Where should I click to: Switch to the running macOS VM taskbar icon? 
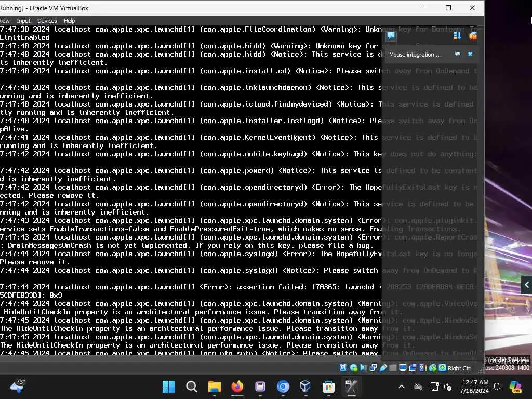tap(351, 387)
